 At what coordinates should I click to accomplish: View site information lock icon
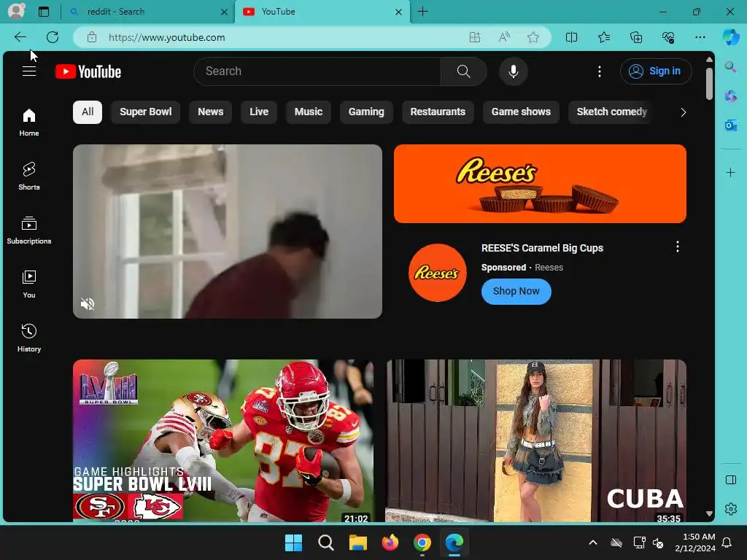point(92,37)
